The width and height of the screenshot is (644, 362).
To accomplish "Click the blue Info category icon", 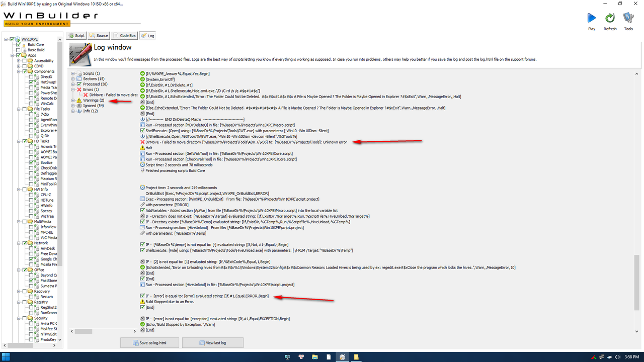I will point(79,111).
